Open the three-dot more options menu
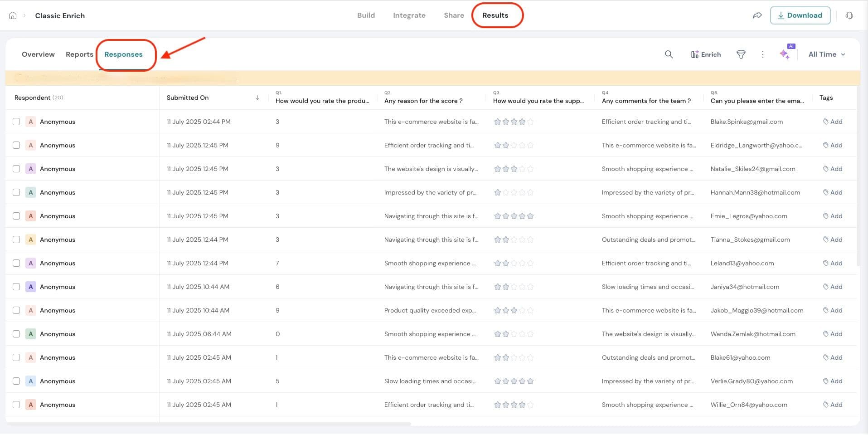 [x=762, y=54]
